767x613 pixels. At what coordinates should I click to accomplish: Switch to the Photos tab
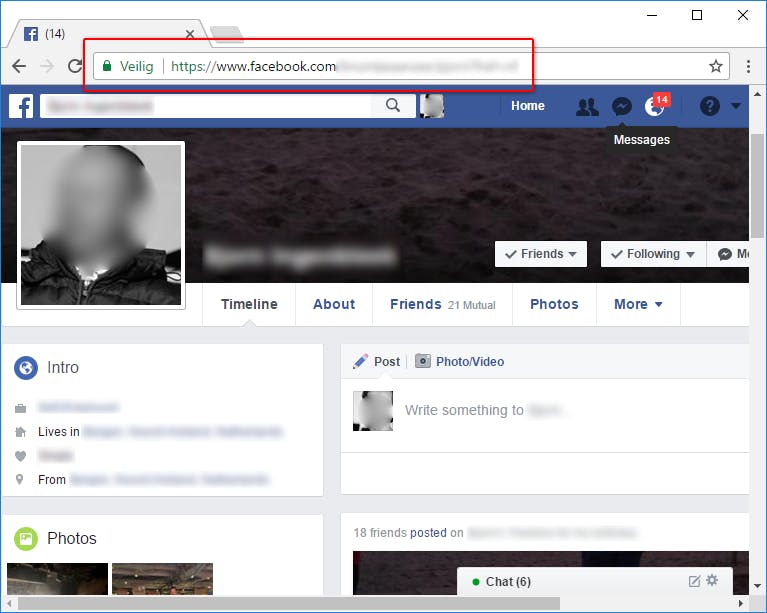point(554,304)
